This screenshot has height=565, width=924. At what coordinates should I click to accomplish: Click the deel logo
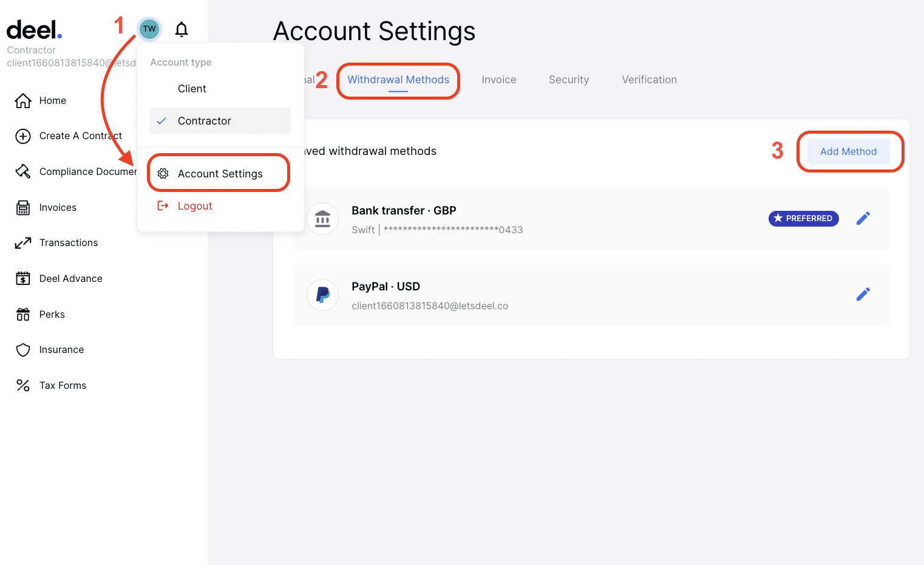34,30
